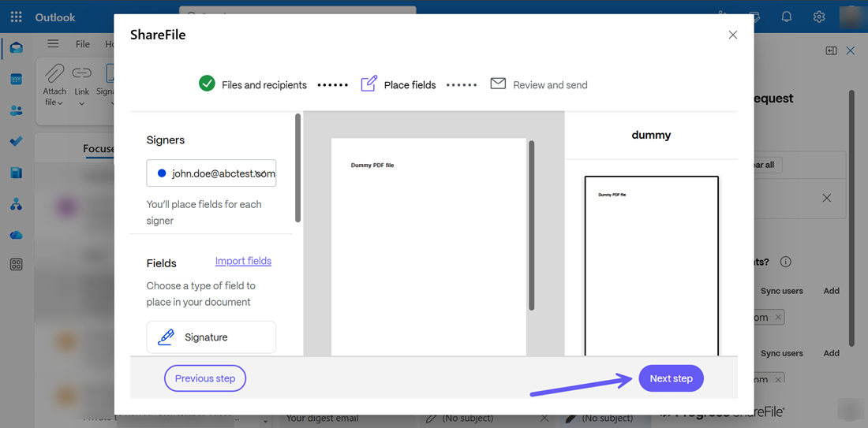Viewport: 868px width, 428px height.
Task: Open the File menu in Outlook
Action: tap(83, 44)
